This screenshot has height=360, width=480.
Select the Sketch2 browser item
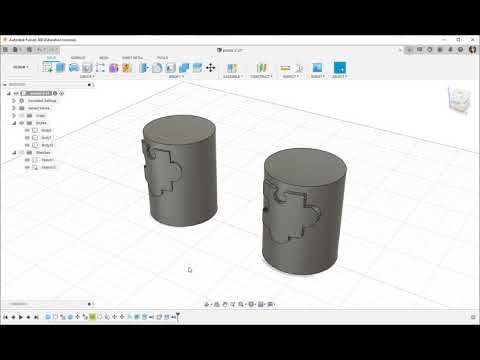pyautogui.click(x=49, y=167)
